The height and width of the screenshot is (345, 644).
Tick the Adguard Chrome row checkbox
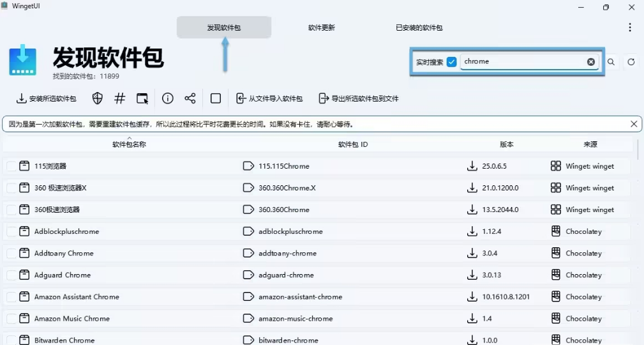(x=11, y=275)
